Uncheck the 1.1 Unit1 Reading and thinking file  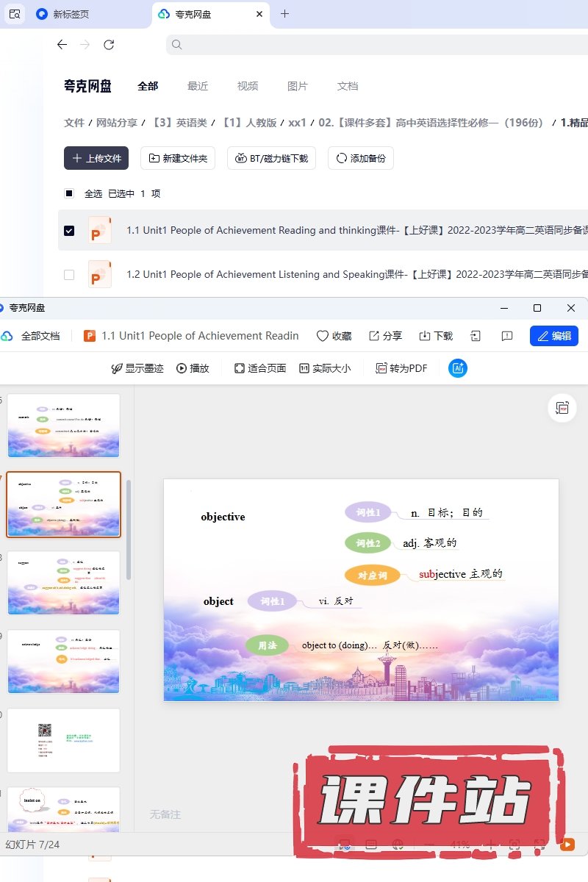tap(69, 231)
